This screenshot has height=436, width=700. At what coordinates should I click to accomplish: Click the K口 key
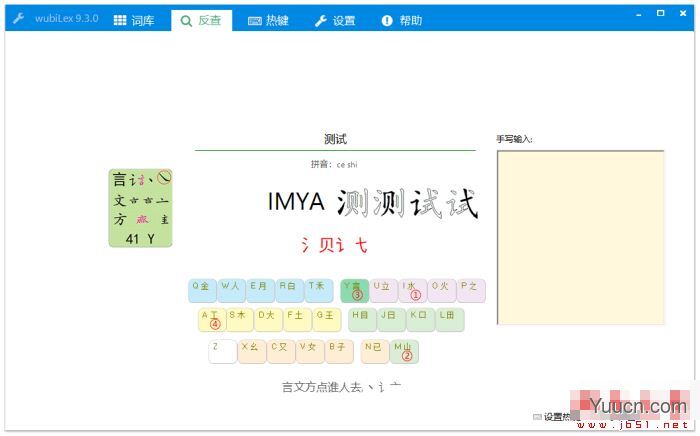(420, 320)
